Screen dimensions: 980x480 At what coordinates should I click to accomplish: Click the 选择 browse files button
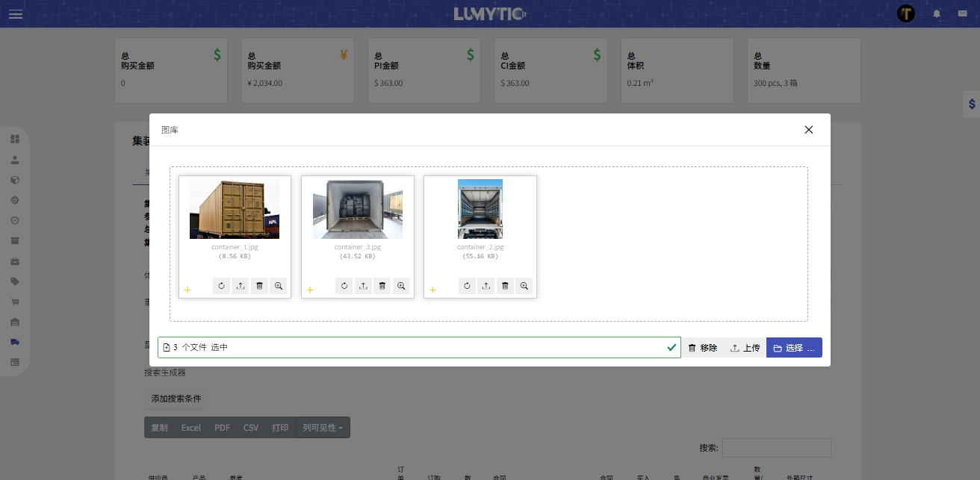click(x=794, y=348)
